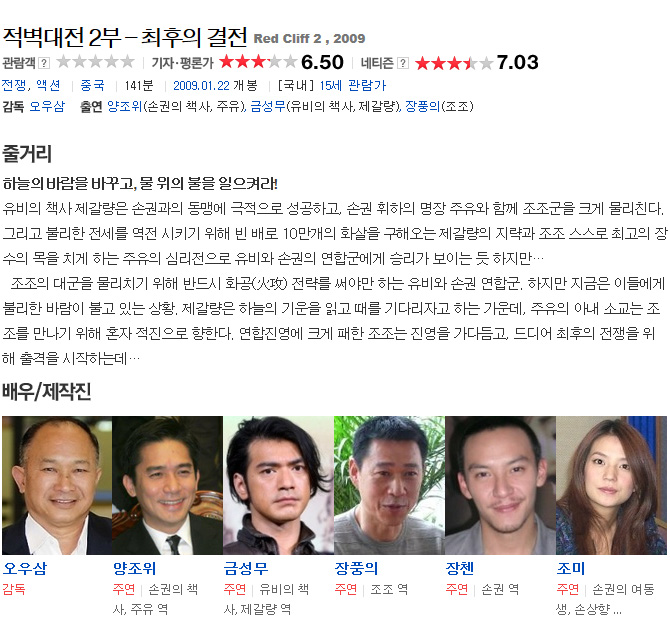Click 장풍의 in the 출연 line

(x=423, y=106)
